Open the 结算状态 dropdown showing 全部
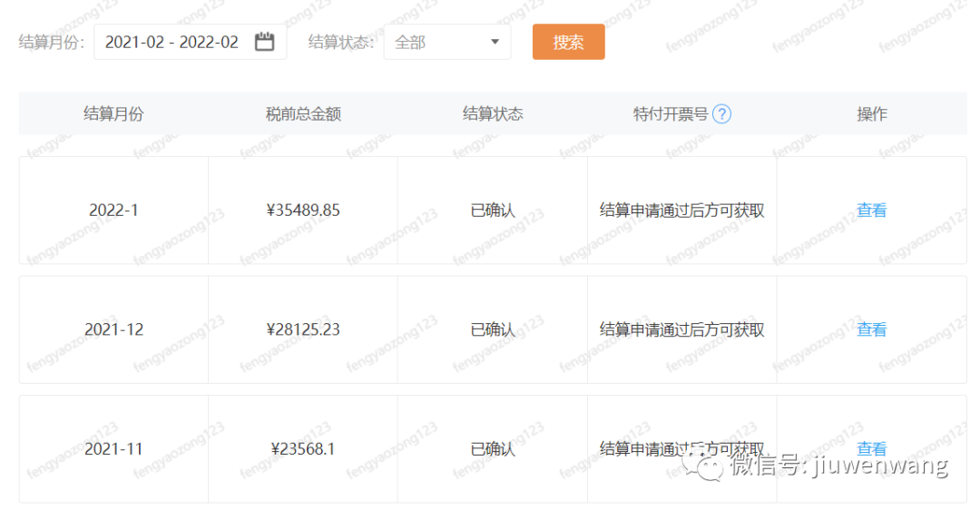This screenshot has width=980, height=510. [446, 42]
